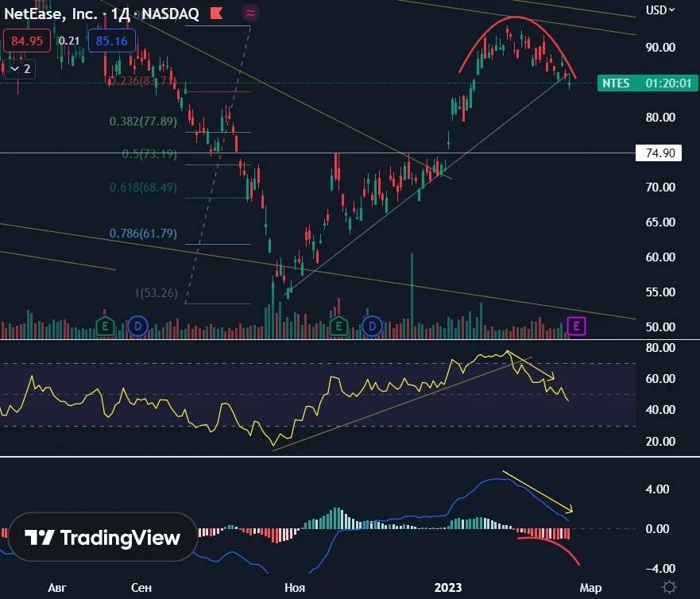
Task: Click the Мар label on time axis
Action: tap(590, 587)
